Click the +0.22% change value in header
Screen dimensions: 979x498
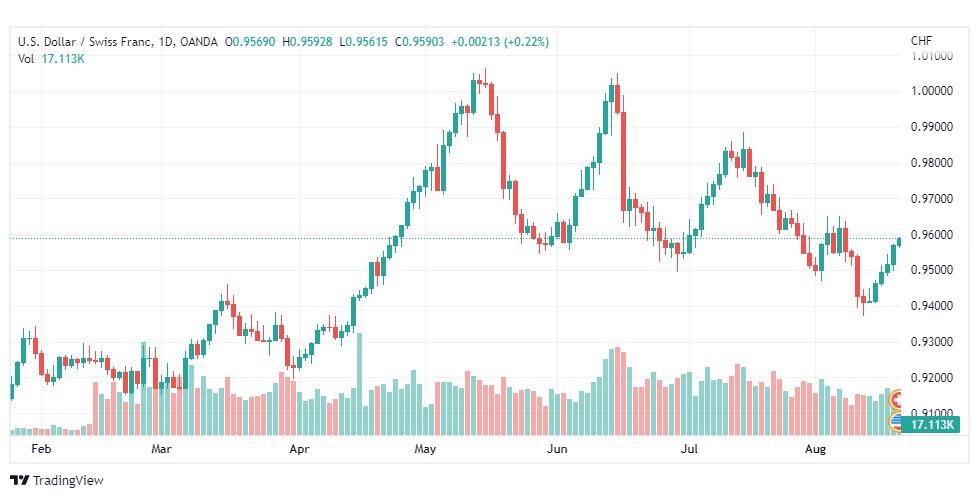coord(527,42)
